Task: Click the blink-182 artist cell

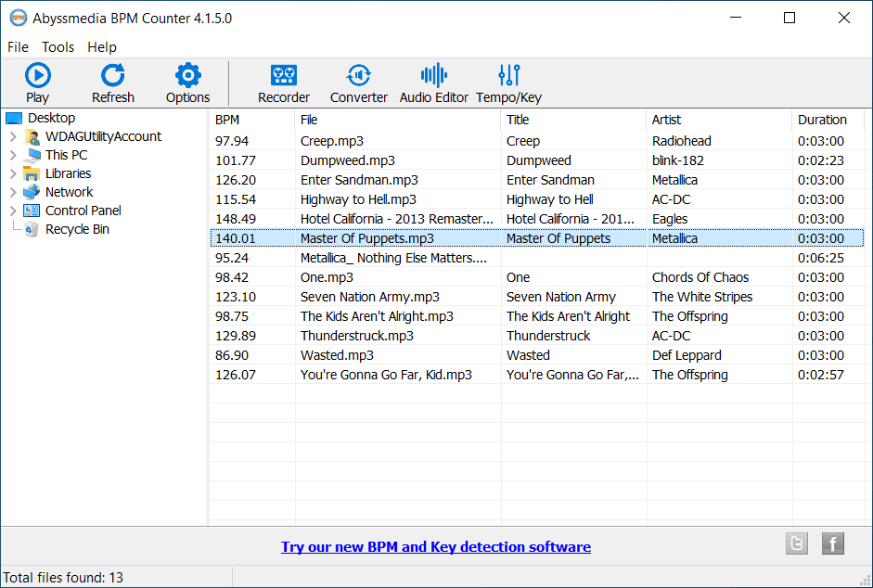Action: click(678, 160)
